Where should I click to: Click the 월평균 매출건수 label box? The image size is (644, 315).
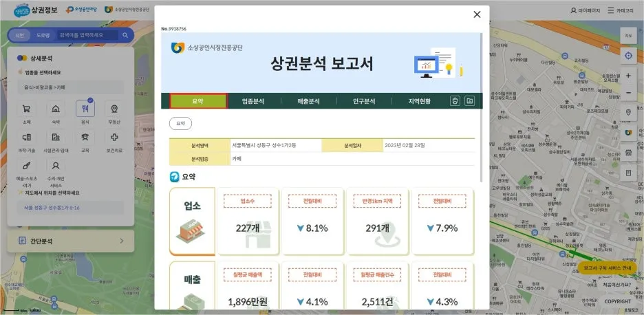pyautogui.click(x=378, y=274)
